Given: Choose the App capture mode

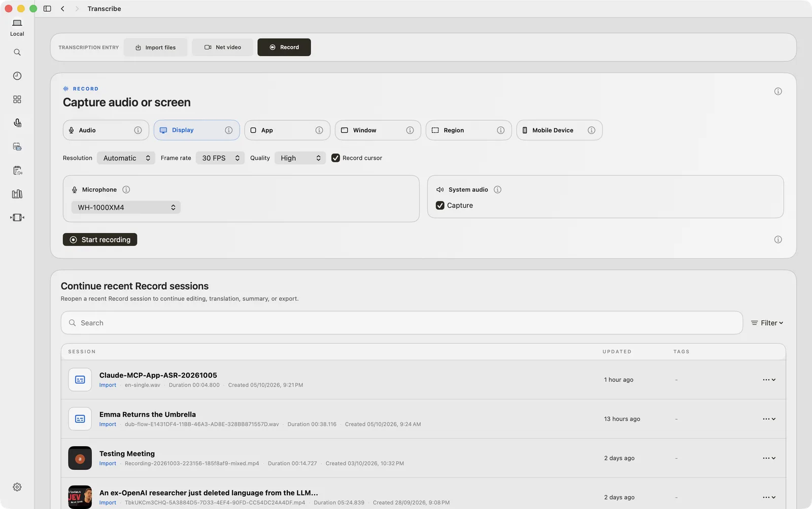Looking at the screenshot, I should 287,130.
